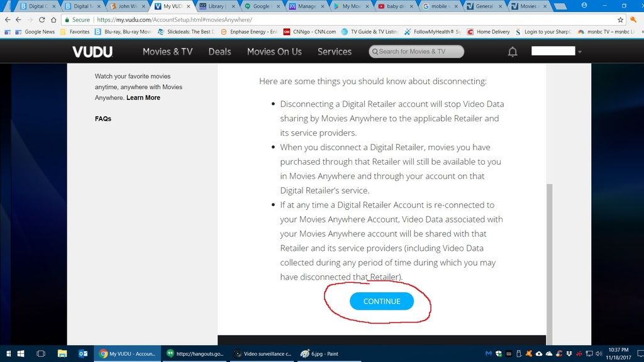Reload the page with refresh icon

[42, 19]
